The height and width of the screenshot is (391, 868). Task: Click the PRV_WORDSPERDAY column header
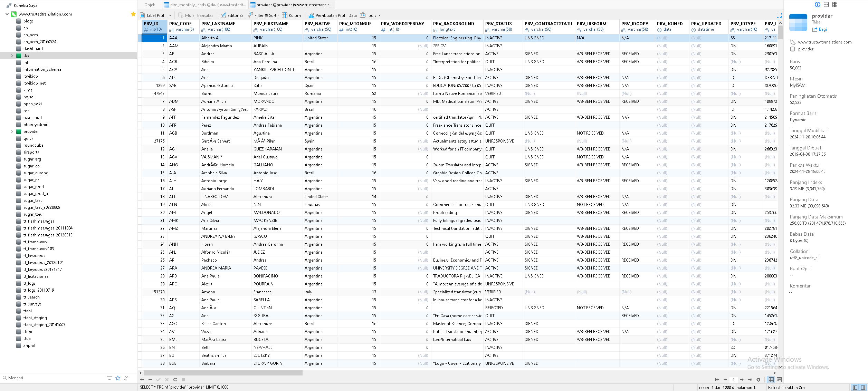(405, 27)
